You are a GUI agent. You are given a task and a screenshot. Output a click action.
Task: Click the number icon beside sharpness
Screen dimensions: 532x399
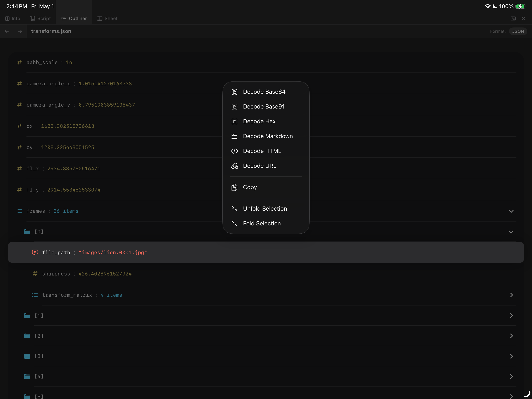pos(35,274)
